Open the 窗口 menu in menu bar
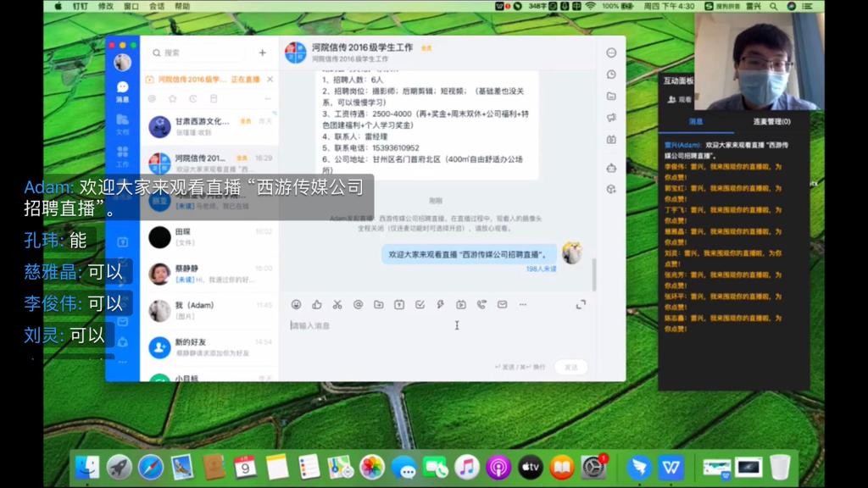Image resolution: width=868 pixels, height=488 pixels. (131, 6)
